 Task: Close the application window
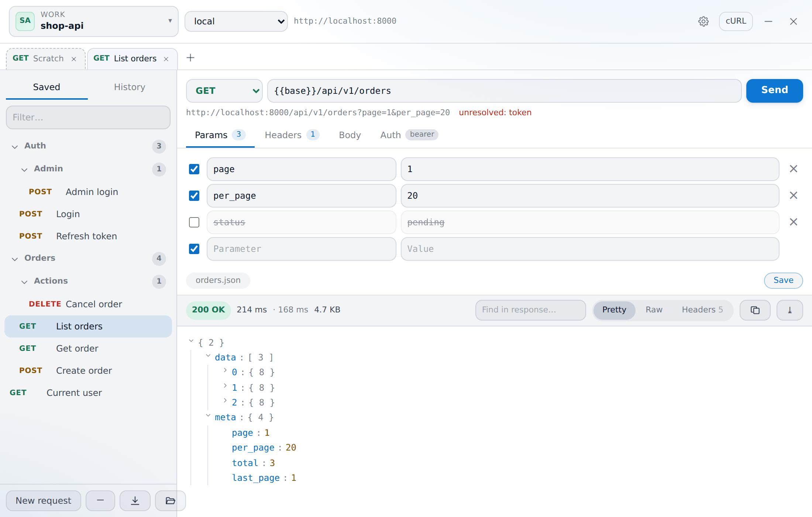tap(794, 21)
